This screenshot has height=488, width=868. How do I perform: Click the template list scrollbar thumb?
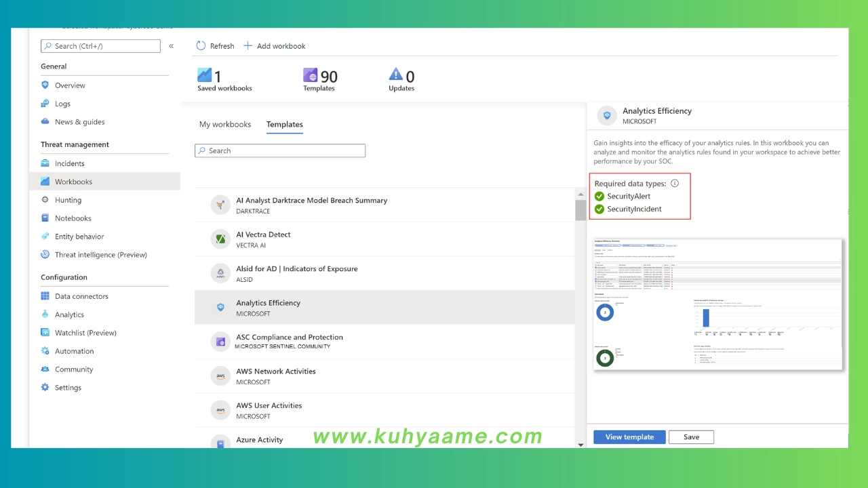pos(580,209)
